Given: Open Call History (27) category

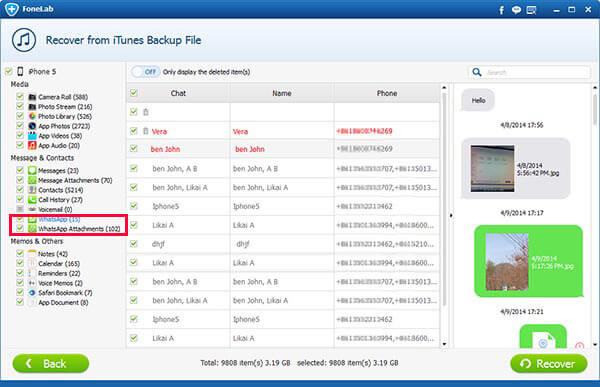Looking at the screenshot, I should pos(60,200).
